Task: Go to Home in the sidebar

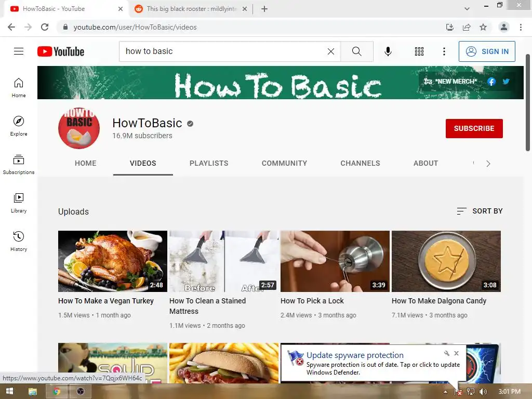Action: click(19, 87)
